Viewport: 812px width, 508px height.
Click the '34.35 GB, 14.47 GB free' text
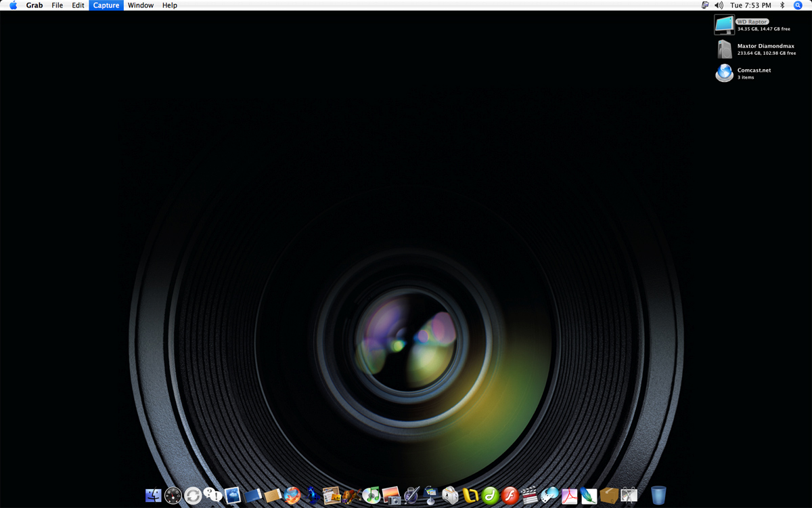point(764,29)
